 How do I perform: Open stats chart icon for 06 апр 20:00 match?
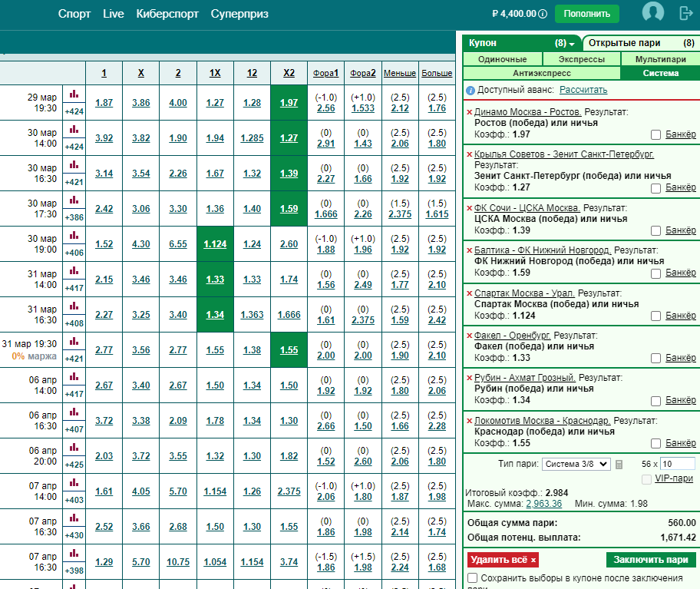[74, 448]
